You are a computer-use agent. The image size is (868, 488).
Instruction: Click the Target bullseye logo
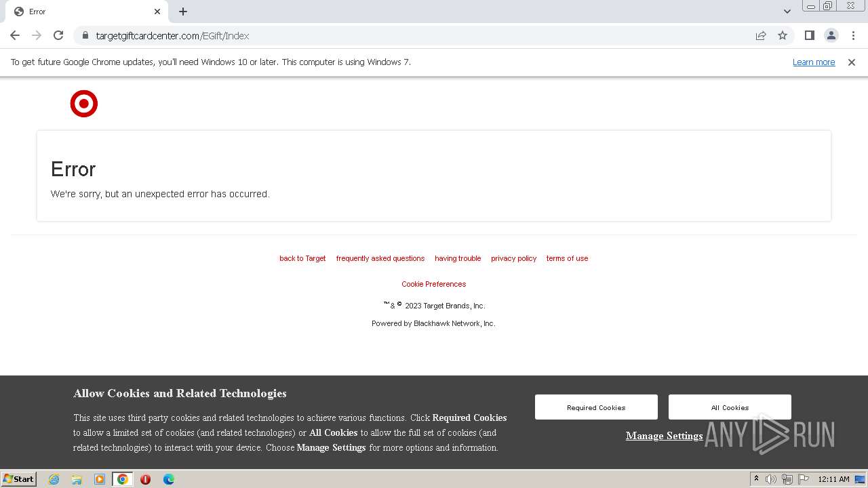(84, 104)
